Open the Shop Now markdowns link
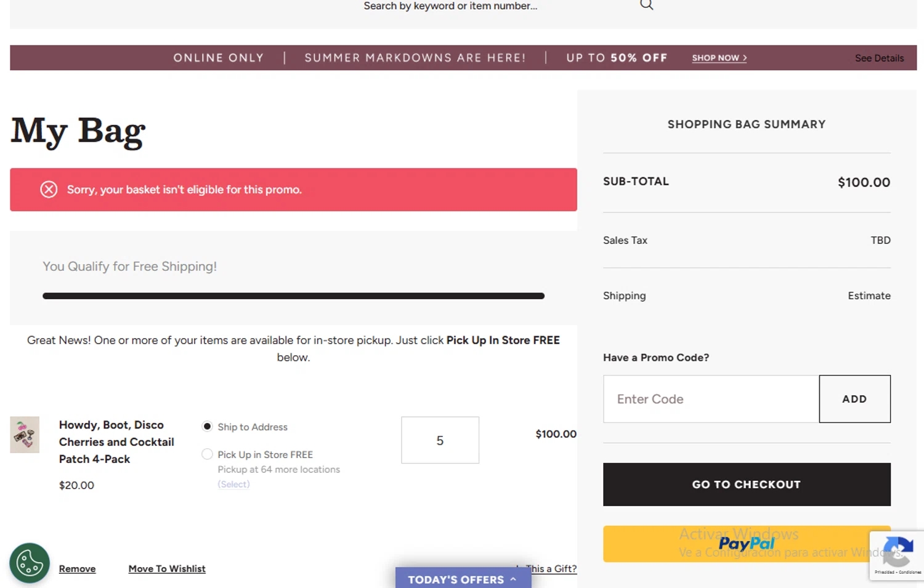This screenshot has width=924, height=588. 719,58
